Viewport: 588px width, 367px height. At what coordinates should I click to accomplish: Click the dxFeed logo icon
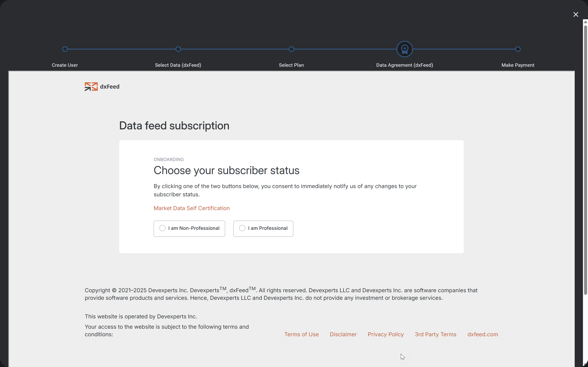(91, 87)
